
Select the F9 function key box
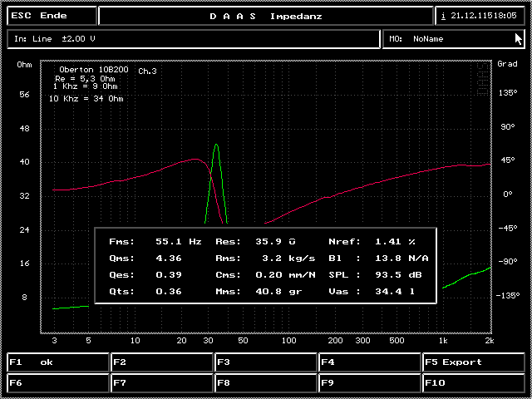370,383
